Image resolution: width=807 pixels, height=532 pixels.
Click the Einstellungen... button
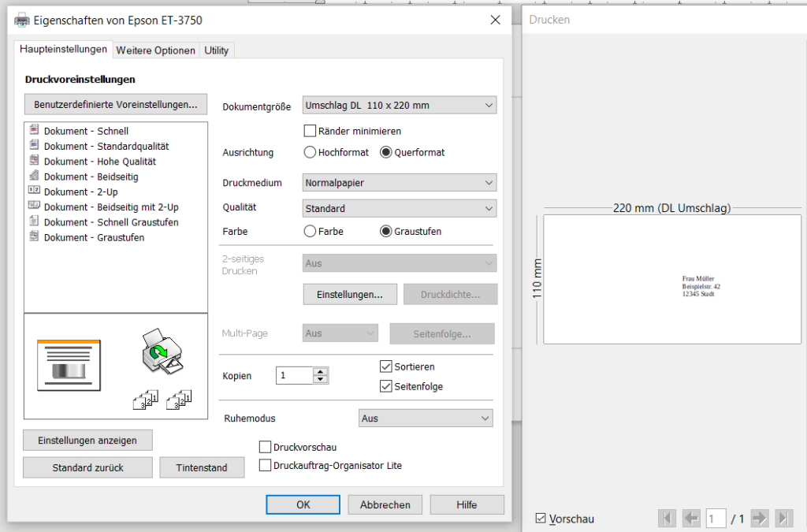click(x=350, y=294)
